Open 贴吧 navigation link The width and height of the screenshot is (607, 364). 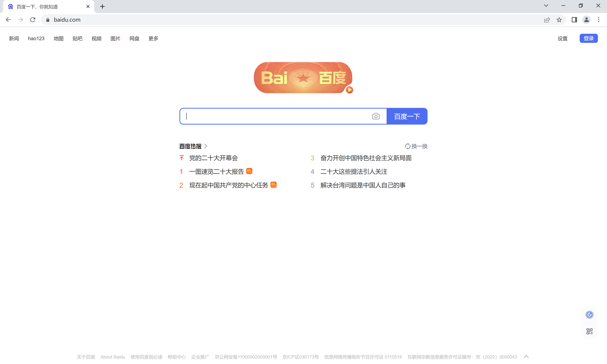[78, 38]
